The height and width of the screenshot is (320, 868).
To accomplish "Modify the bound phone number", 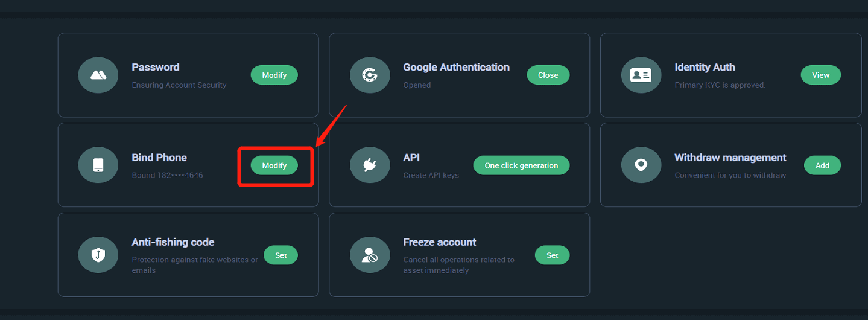I will [274, 165].
